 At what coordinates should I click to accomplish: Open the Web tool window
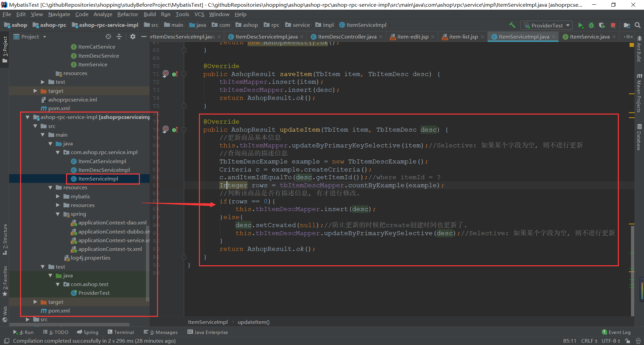click(5, 314)
